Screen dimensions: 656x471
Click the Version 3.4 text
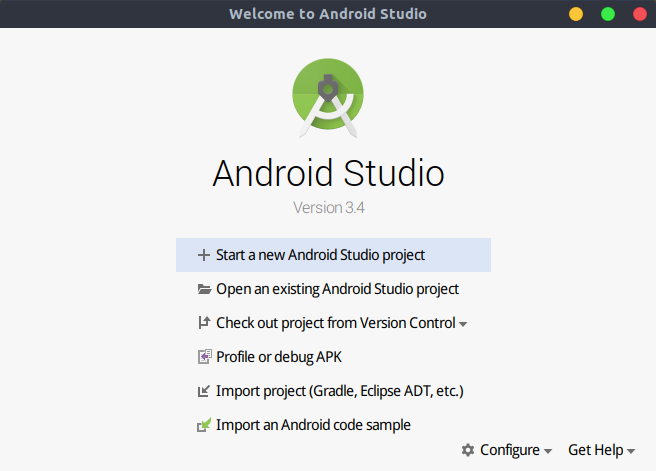(329, 207)
